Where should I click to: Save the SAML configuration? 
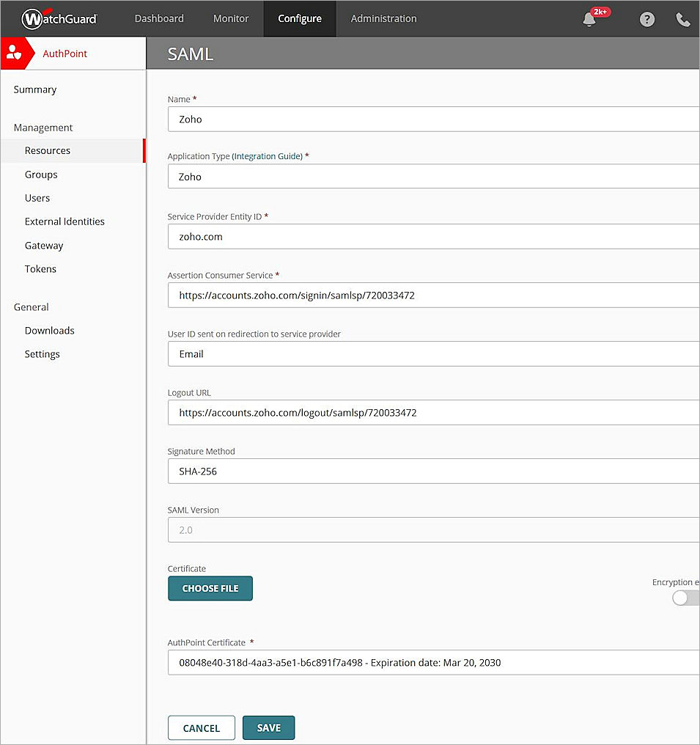tap(268, 727)
